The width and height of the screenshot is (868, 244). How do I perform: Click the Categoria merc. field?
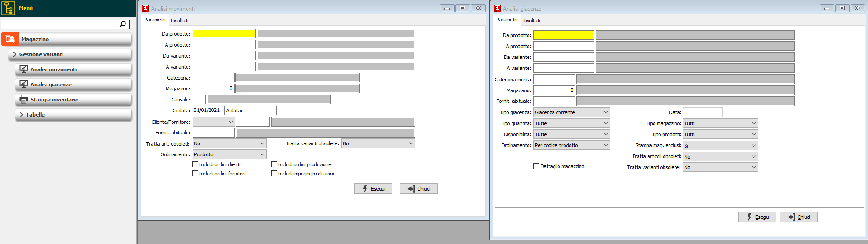click(554, 79)
